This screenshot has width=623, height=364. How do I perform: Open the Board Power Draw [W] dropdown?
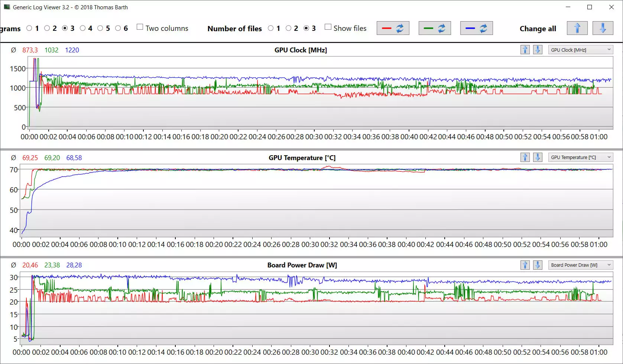[580, 265]
